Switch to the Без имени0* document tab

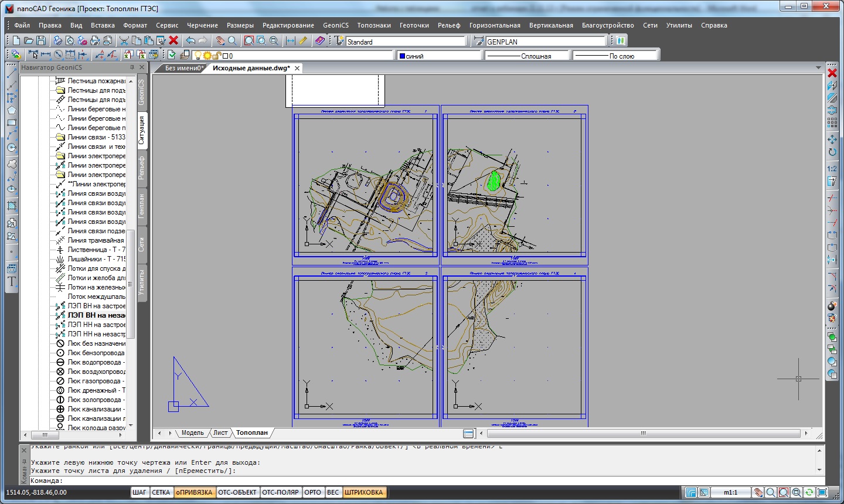[x=183, y=68]
